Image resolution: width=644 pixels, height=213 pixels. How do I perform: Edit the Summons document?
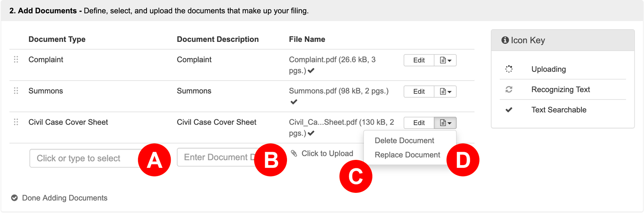click(419, 91)
